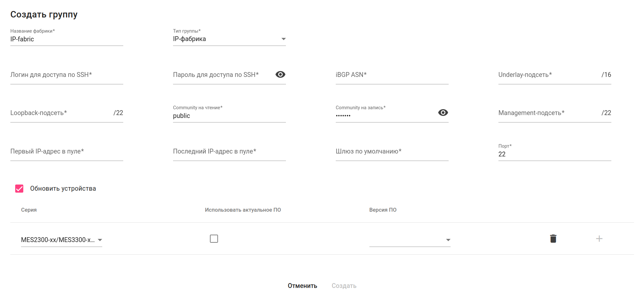Click the trash icon to delete series row
The height and width of the screenshot is (297, 644).
click(553, 239)
